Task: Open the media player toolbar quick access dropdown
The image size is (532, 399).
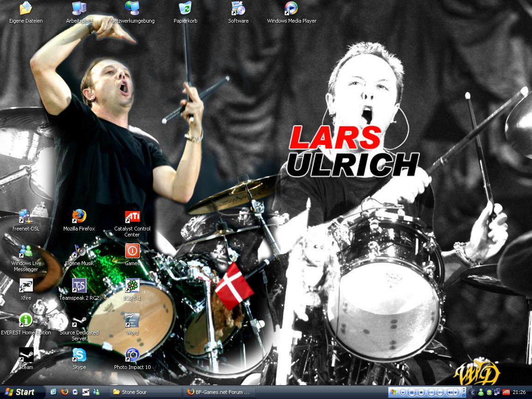Action: (403, 393)
